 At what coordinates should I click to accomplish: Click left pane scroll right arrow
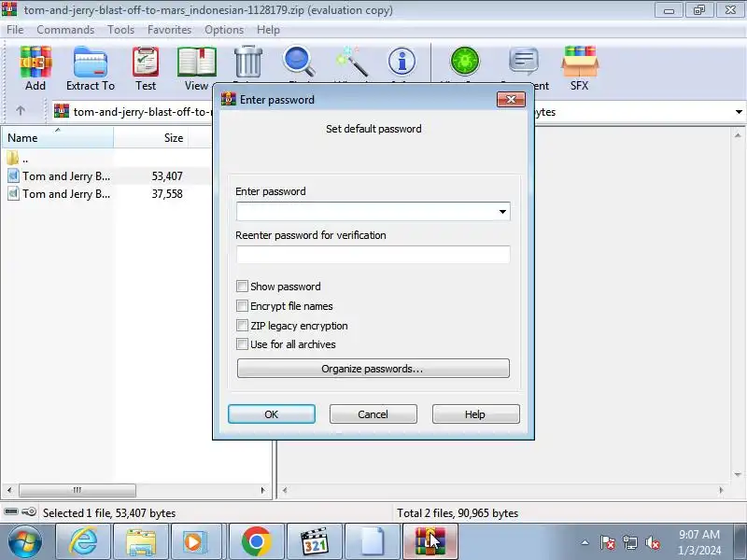pos(262,489)
